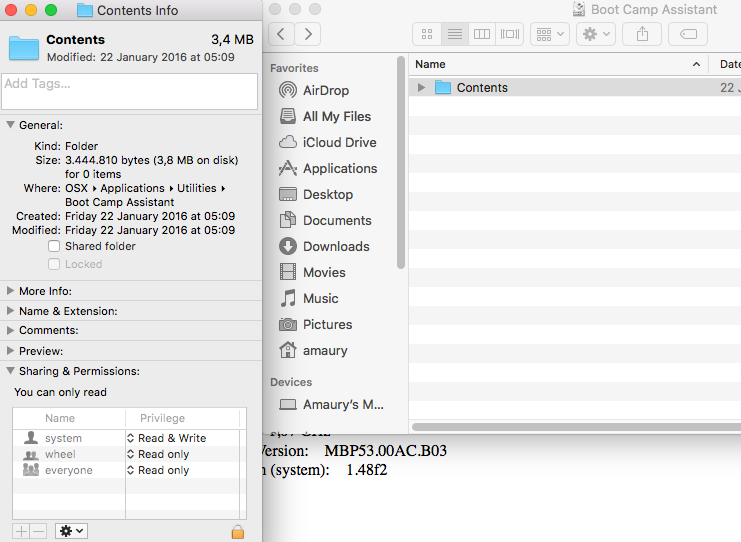
Task: Click the Share toolbar button
Action: [642, 34]
